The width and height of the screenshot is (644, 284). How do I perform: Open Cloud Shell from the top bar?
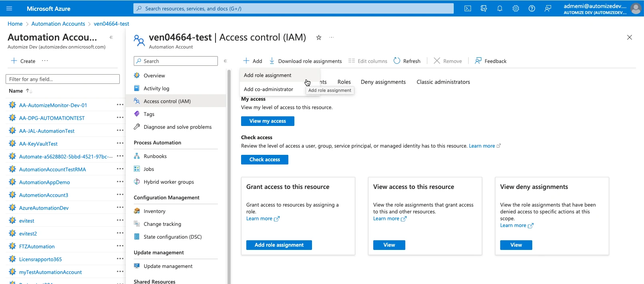(x=467, y=8)
